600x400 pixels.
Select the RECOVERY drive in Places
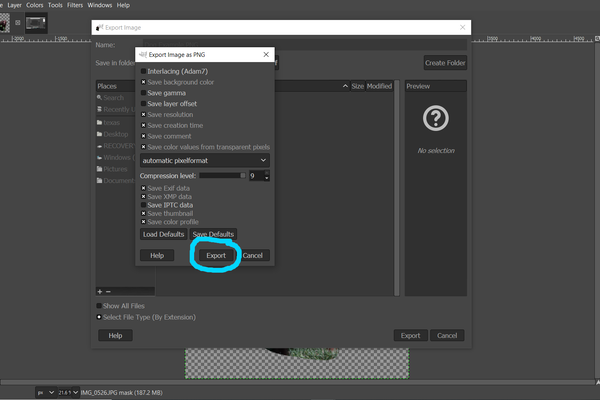tap(115, 146)
